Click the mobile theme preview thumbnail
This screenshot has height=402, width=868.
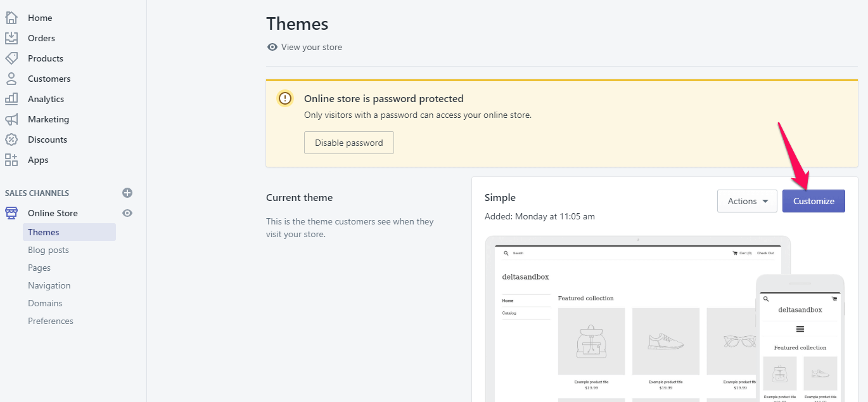(800, 339)
